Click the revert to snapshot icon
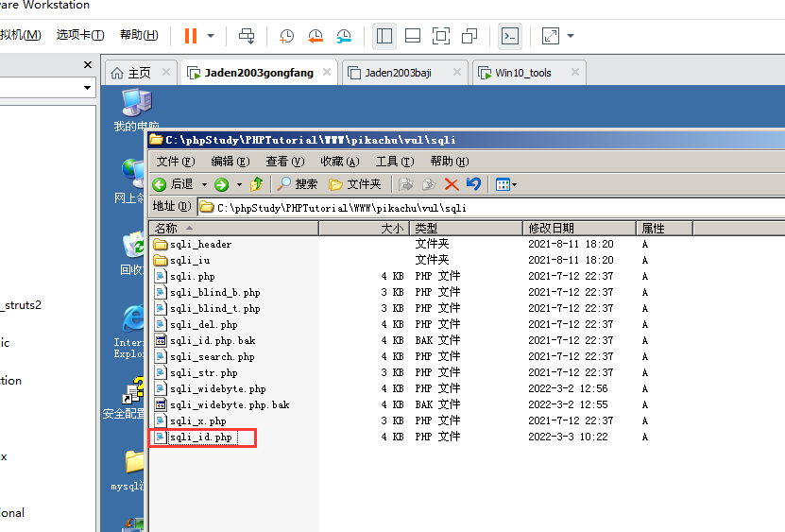Viewport: 785px width, 532px height. click(315, 36)
